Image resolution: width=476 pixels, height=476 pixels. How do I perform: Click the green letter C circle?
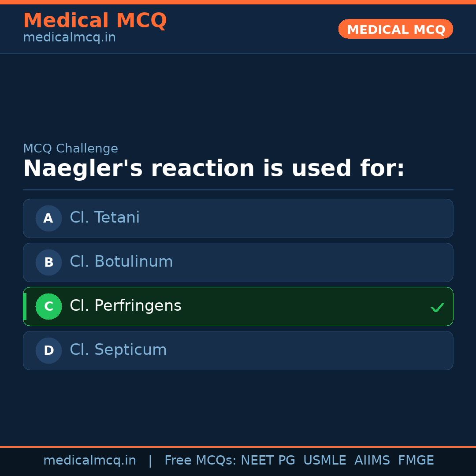(48, 306)
